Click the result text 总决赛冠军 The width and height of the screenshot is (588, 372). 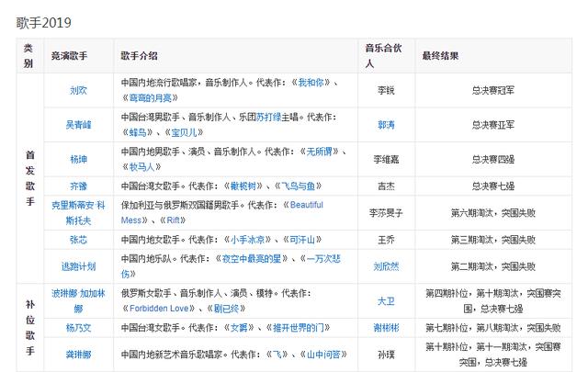493,90
